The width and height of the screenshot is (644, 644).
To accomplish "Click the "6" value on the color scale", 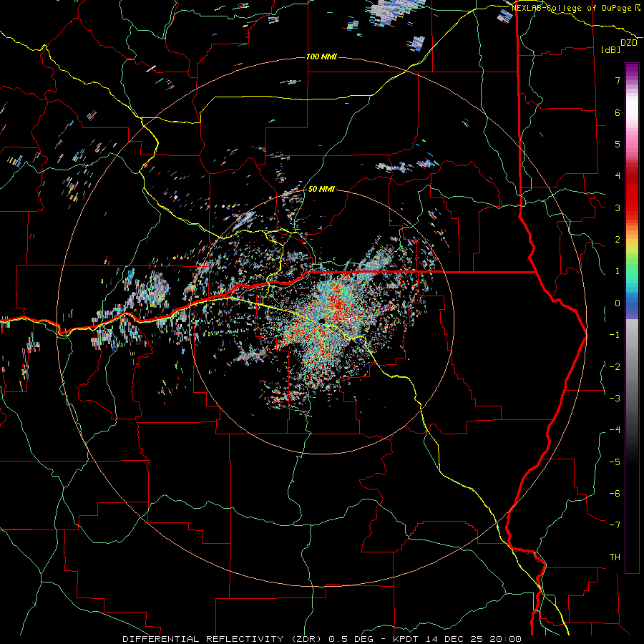I will pos(618,112).
